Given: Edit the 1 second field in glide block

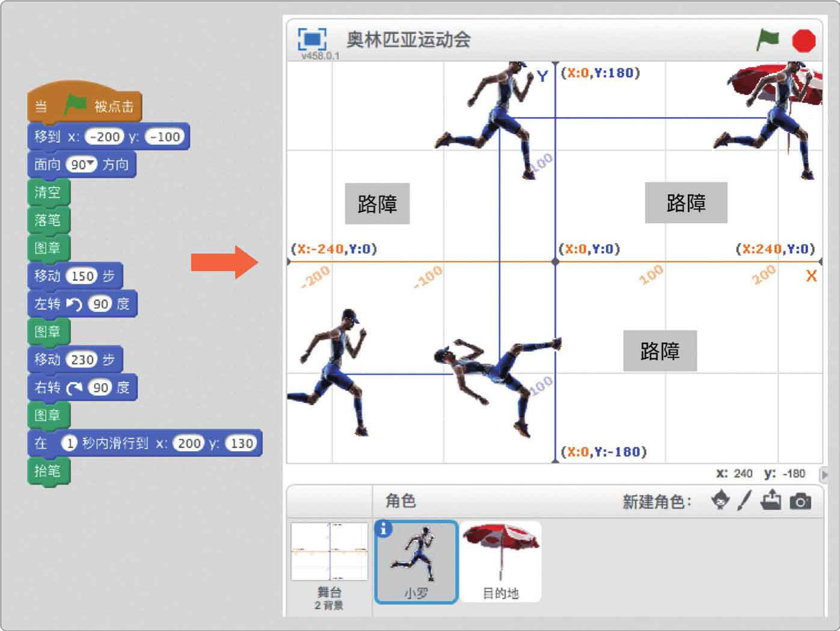Looking at the screenshot, I should (70, 443).
